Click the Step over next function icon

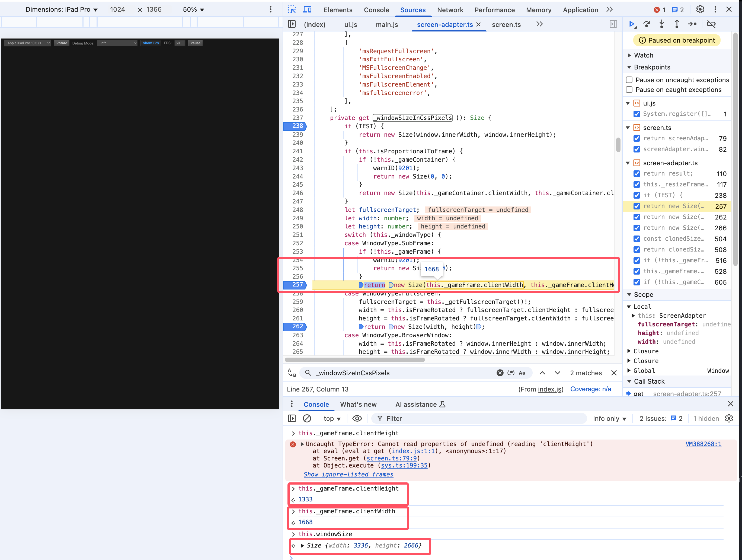click(x=647, y=24)
